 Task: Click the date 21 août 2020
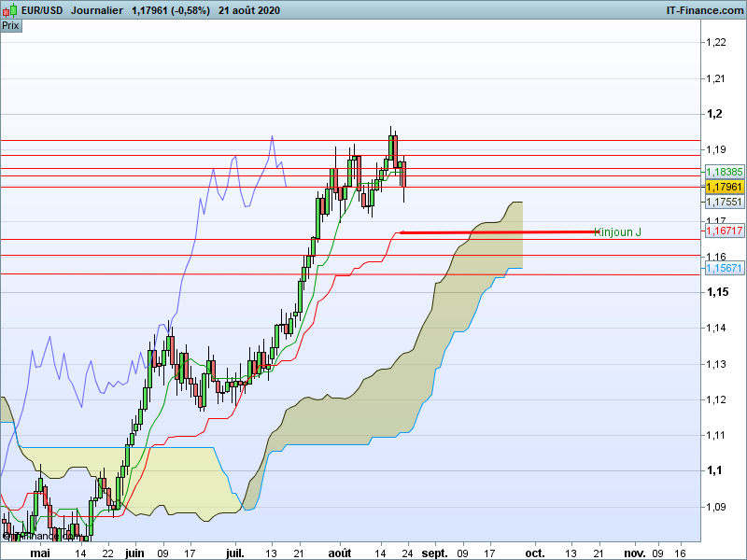[x=249, y=10]
